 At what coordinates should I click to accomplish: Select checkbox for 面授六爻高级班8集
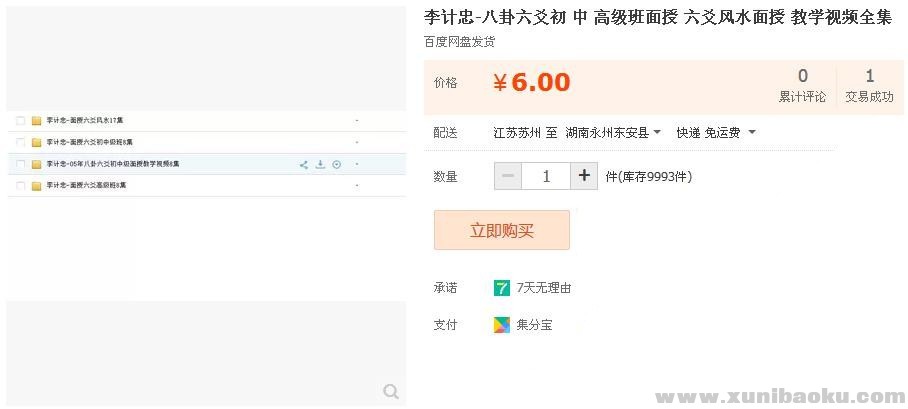[20, 186]
